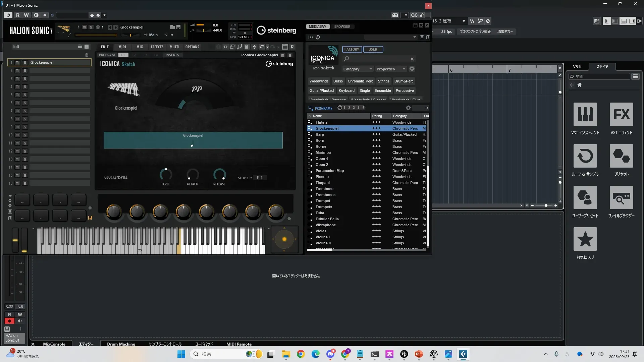Screen dimensions: 644x362
Task: Open the File Browser tile
Action: click(x=621, y=197)
